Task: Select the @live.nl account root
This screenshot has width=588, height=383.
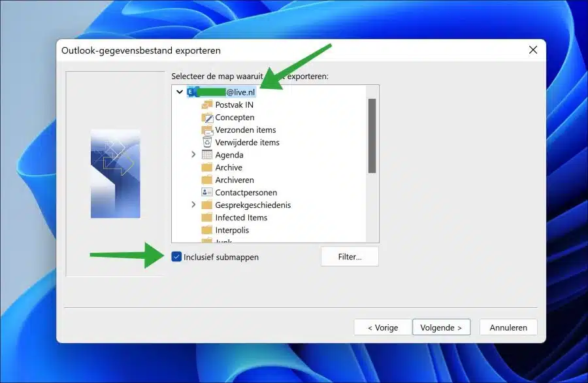Action: click(x=221, y=92)
